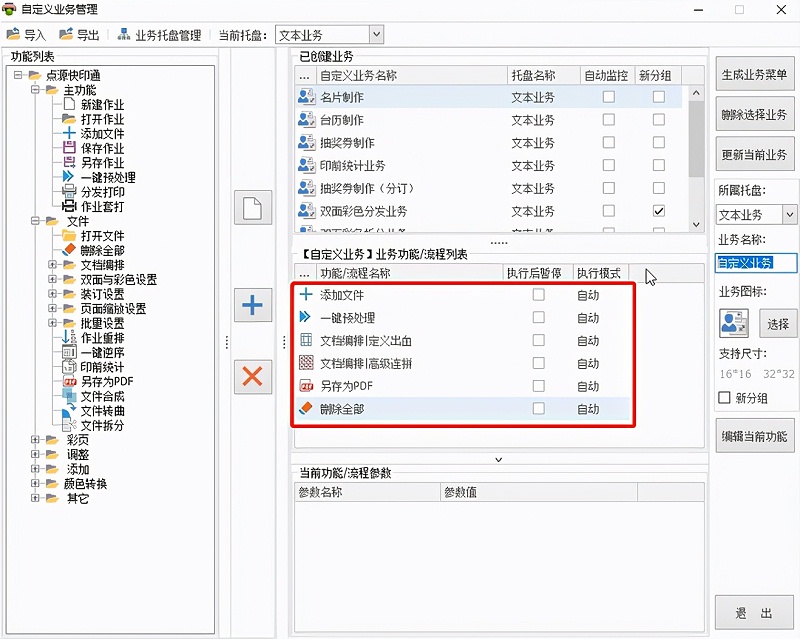Screen dimensions: 800x639
Task: Uncheck 新分组 for 双面彩色分发业务
Action: pyautogui.click(x=659, y=211)
